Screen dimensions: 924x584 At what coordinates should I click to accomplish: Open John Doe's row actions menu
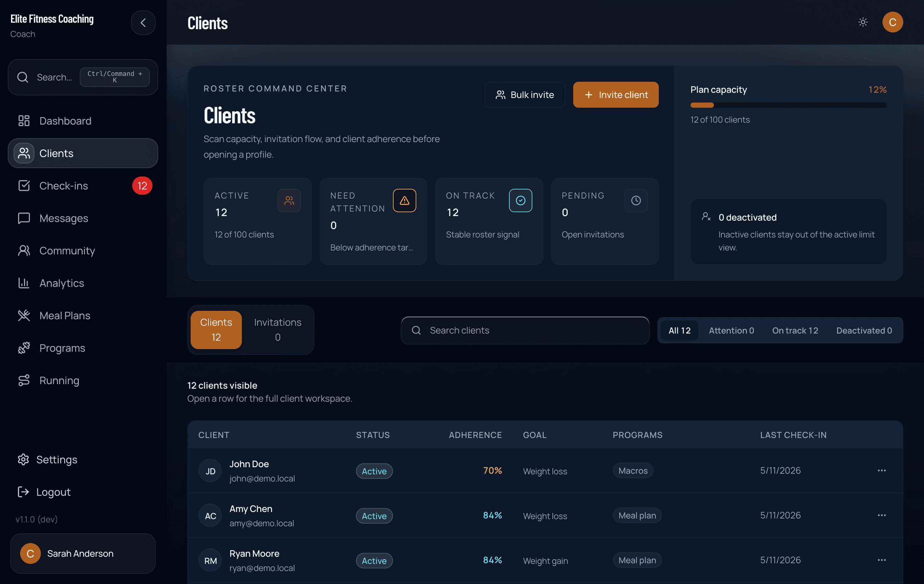[882, 471]
